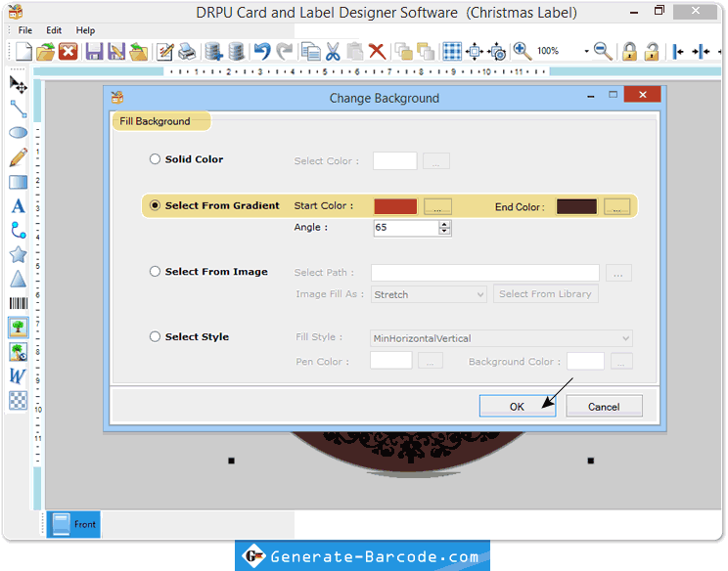Select the Text tool letter A
This screenshot has width=728, height=571.
19,206
